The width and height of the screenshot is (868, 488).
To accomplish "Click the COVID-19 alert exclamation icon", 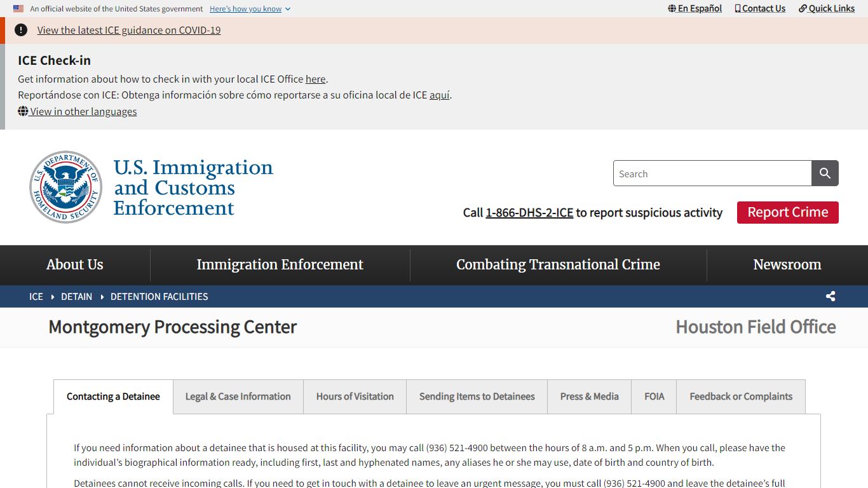I will pyautogui.click(x=21, y=30).
